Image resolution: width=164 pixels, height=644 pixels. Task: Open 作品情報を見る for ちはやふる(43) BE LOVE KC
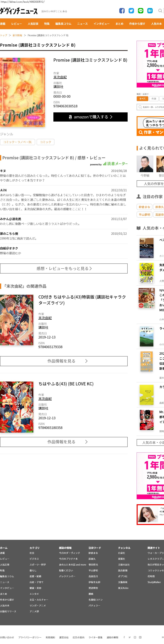[64, 442]
